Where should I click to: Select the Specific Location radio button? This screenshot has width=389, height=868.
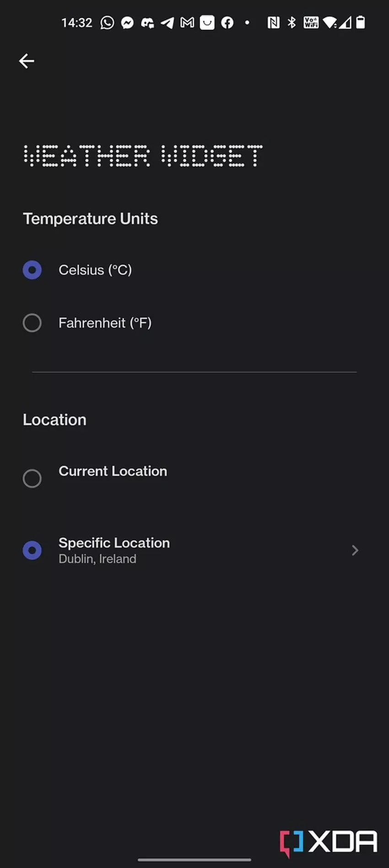click(x=32, y=550)
